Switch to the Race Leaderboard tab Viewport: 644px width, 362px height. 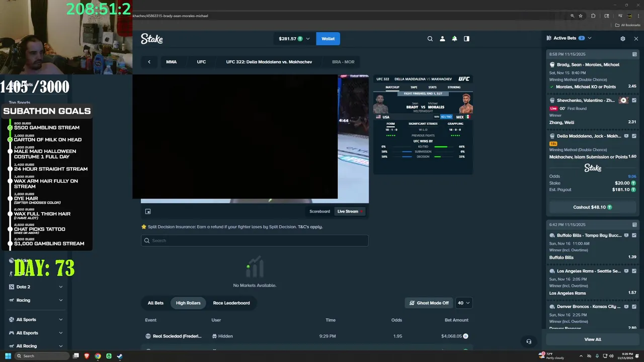(x=231, y=303)
